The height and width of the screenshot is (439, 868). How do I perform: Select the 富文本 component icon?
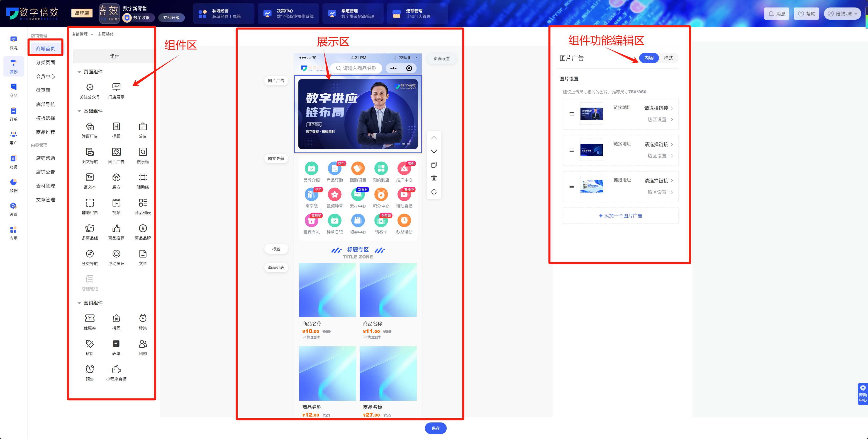click(90, 177)
